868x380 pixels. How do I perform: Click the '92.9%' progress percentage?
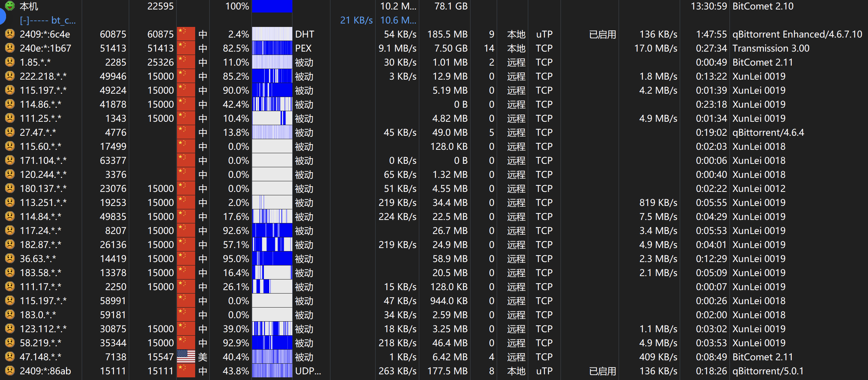pyautogui.click(x=236, y=343)
